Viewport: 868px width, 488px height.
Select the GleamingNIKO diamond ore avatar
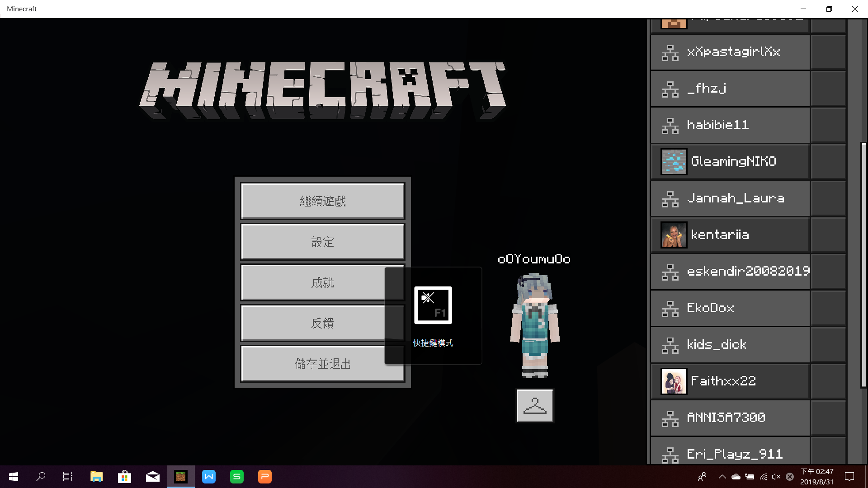pyautogui.click(x=674, y=161)
